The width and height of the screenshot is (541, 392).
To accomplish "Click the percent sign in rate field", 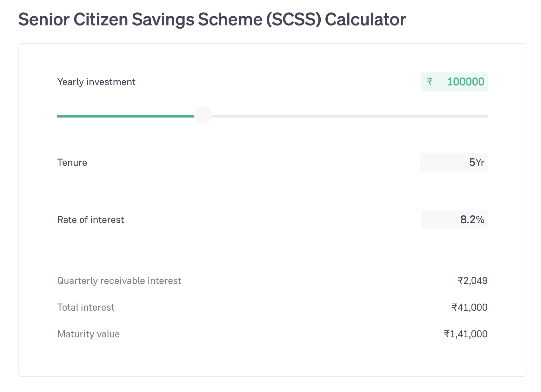I will click(480, 220).
